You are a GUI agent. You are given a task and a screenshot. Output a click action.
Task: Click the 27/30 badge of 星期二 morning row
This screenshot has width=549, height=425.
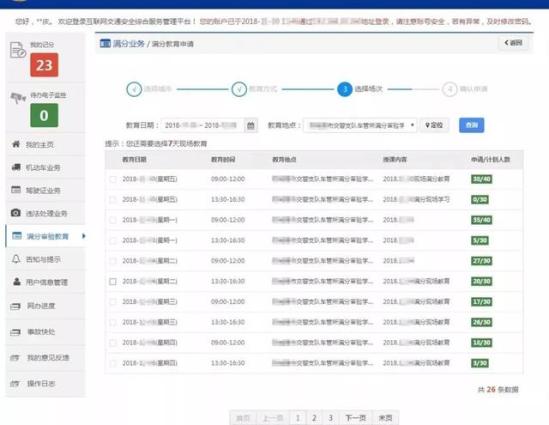(482, 261)
